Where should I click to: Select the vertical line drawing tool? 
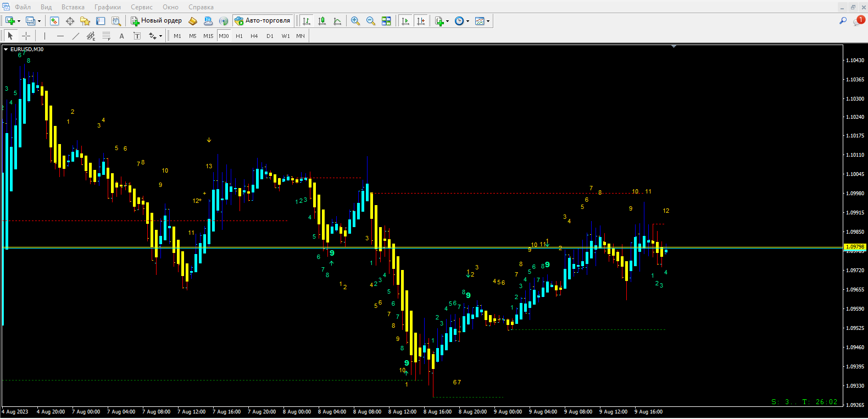(x=44, y=36)
